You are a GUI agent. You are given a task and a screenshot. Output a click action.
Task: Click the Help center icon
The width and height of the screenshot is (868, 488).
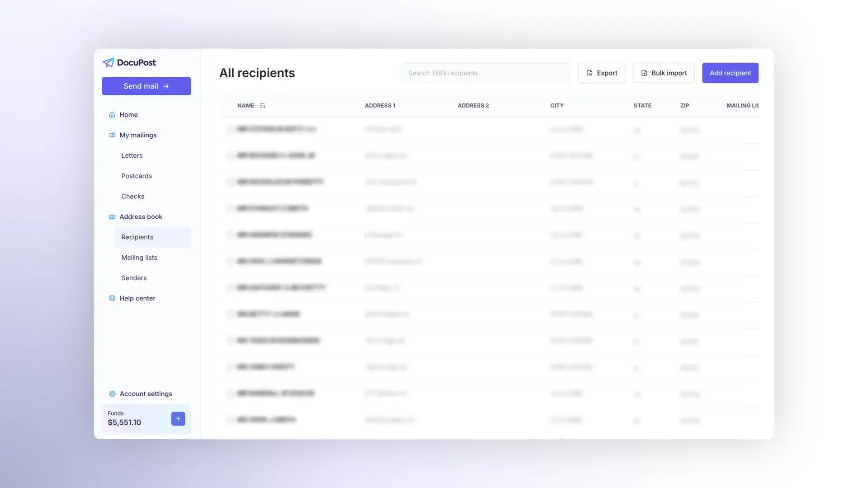tap(112, 298)
